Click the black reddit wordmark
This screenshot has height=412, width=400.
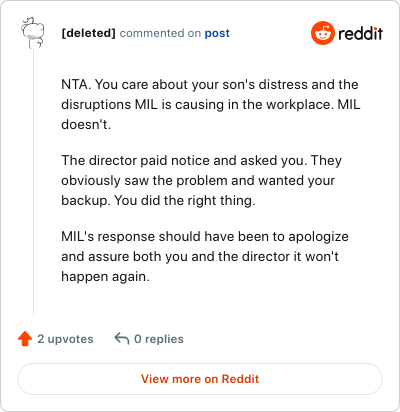(x=360, y=33)
